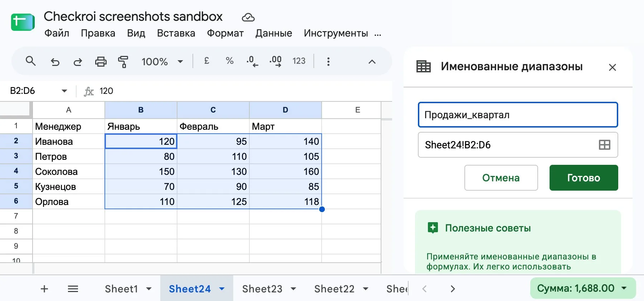Click the search menus magnifier icon

(31, 61)
